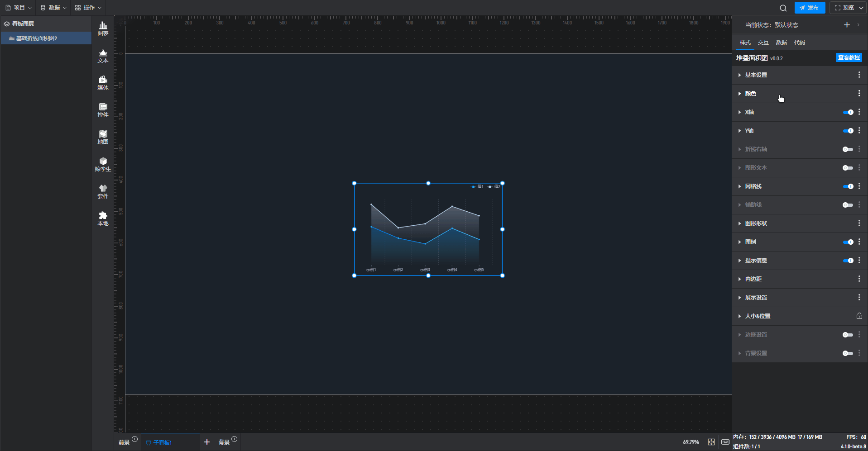Open the 图表 chart components panel
This screenshot has width=868, height=451.
103,29
